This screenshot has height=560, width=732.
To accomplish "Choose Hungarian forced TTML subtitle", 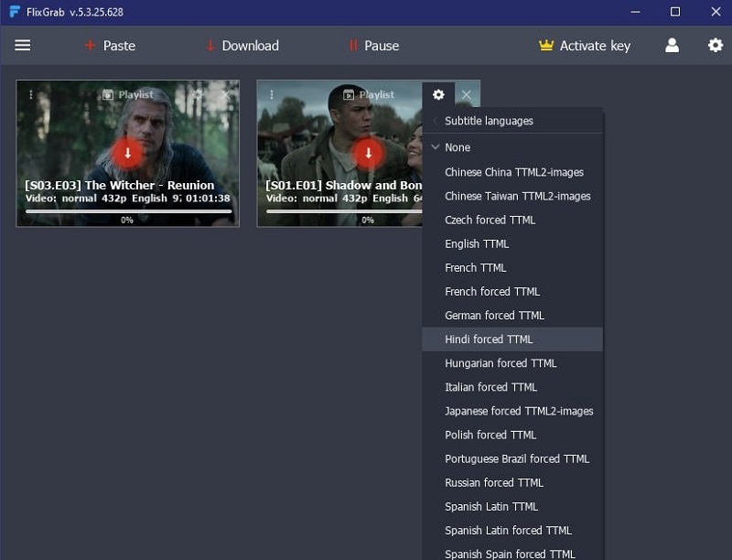I will 512,363.
